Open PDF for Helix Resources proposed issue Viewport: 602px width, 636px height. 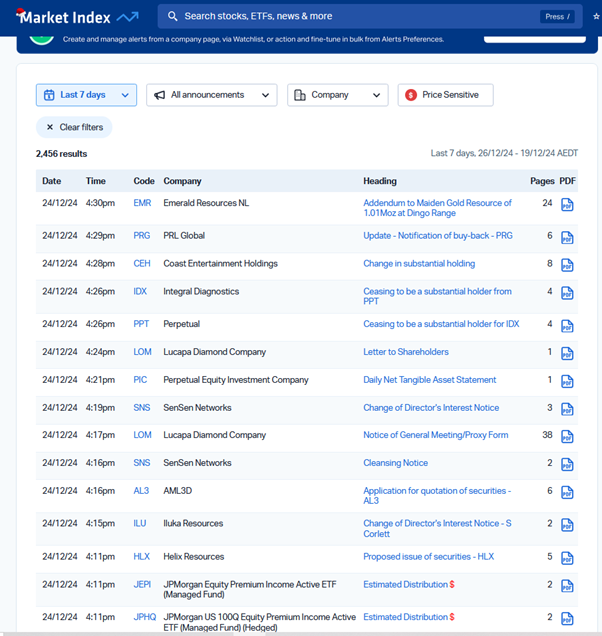567,558
